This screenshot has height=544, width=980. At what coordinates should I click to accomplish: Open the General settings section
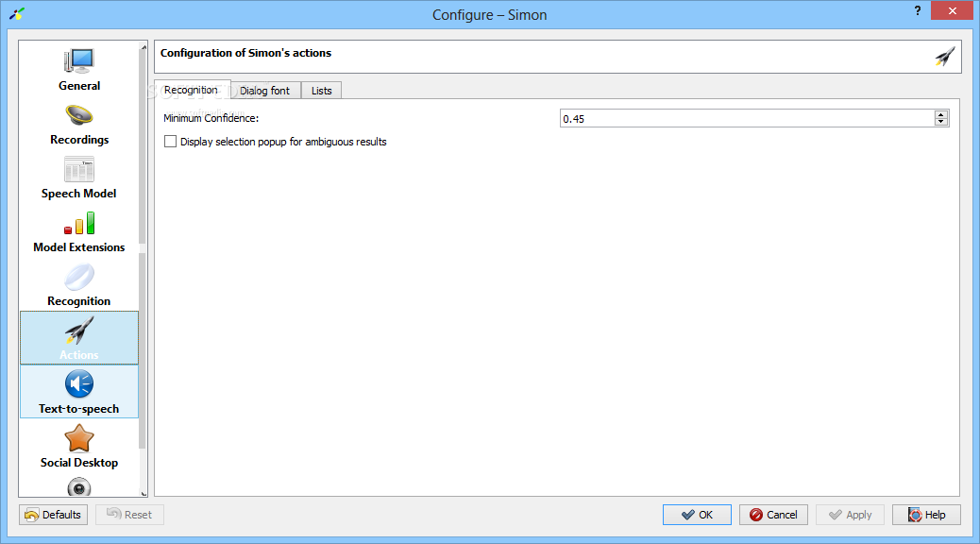[78, 69]
